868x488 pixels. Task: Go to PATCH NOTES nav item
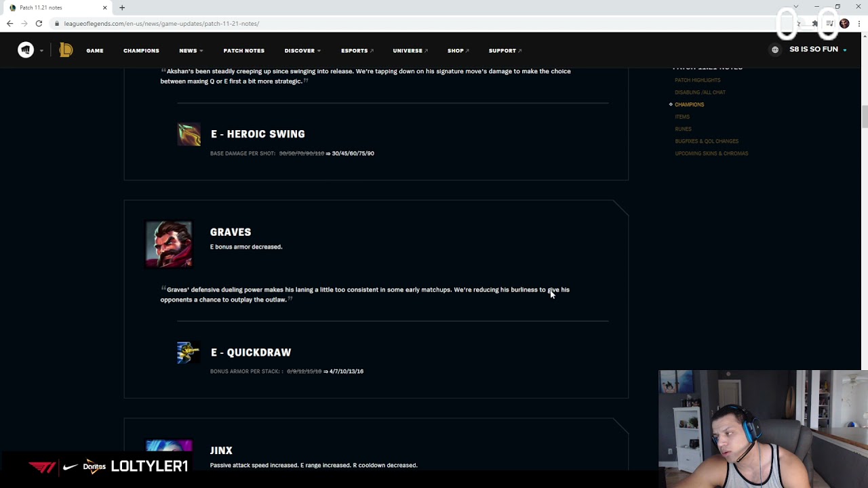[x=243, y=51]
